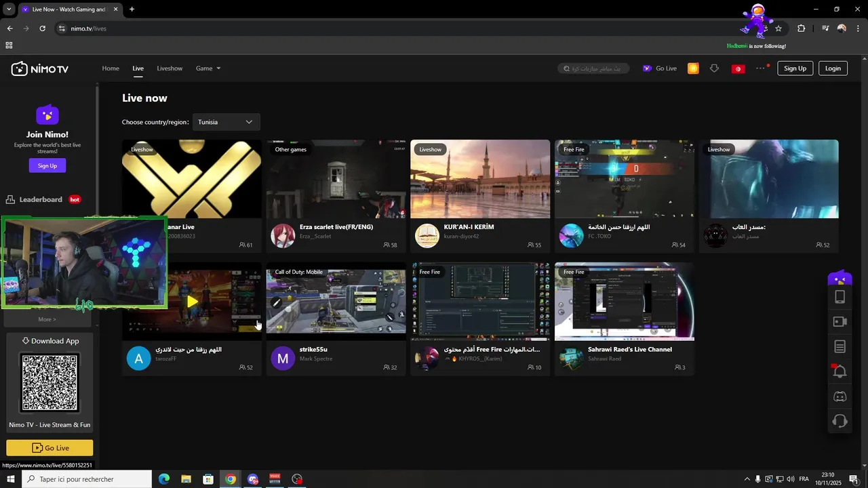Open the coin rewards icon in header
The width and height of the screenshot is (868, 488).
tap(693, 68)
